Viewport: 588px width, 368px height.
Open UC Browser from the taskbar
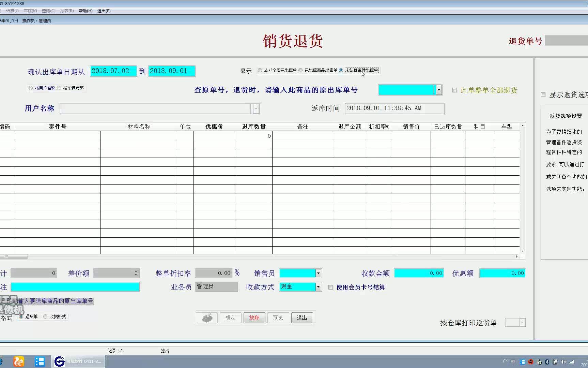point(19,362)
